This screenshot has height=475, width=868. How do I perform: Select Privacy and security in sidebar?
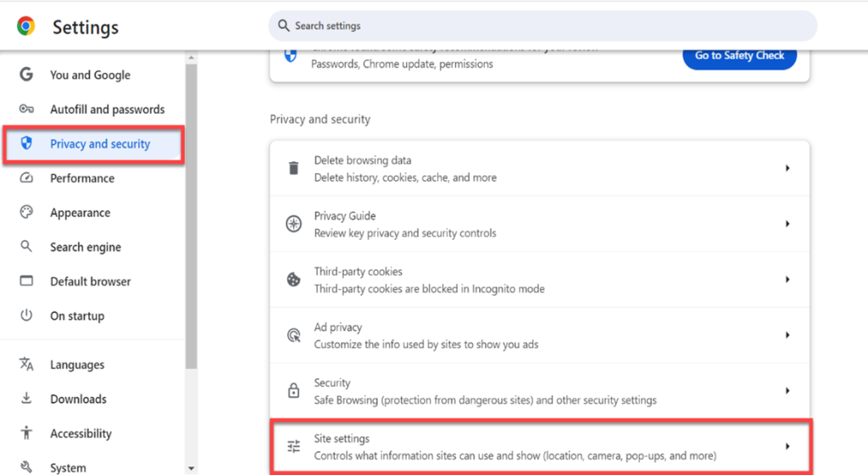point(93,144)
